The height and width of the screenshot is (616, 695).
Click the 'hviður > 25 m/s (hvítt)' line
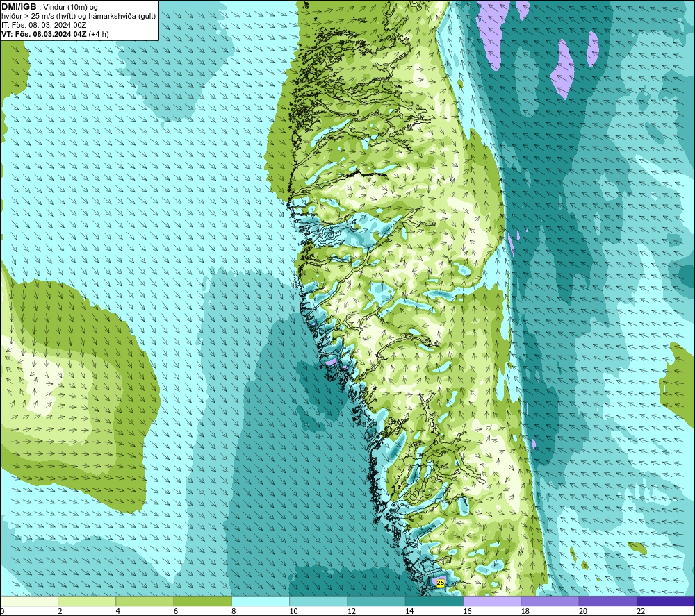pyautogui.click(x=40, y=16)
